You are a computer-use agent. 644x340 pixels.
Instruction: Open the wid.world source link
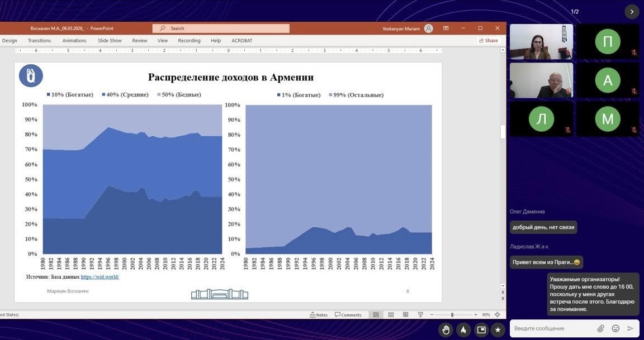tap(100, 277)
